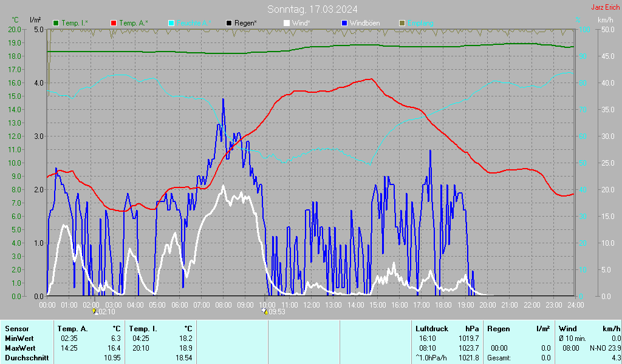Click the 24:00 time axis label
Image resolution: width=622 pixels, height=364 pixels.
(575, 304)
